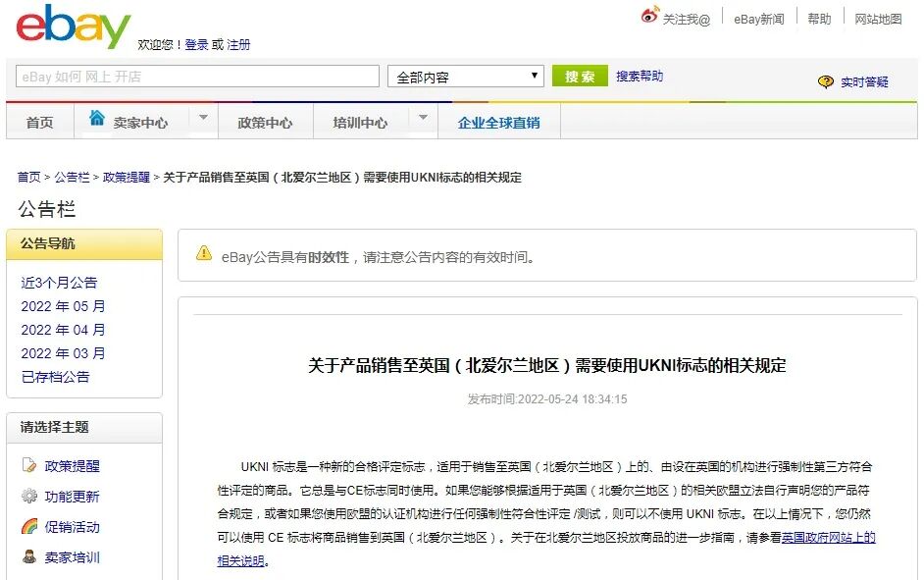Click the 搜索 search button

[580, 75]
